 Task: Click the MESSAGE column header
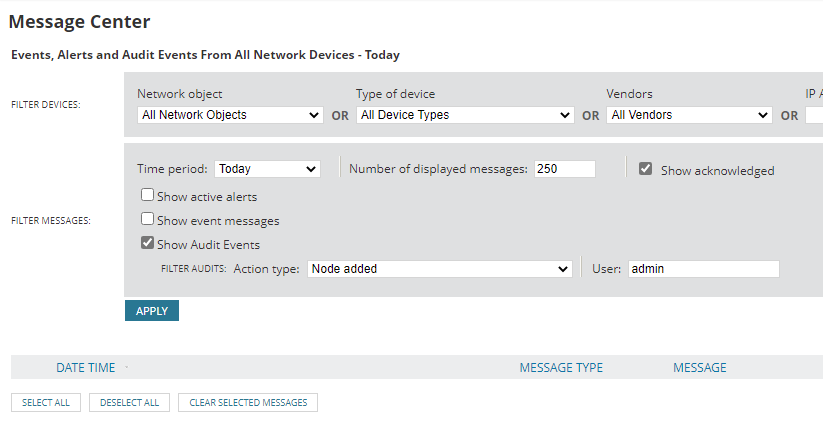[700, 368]
